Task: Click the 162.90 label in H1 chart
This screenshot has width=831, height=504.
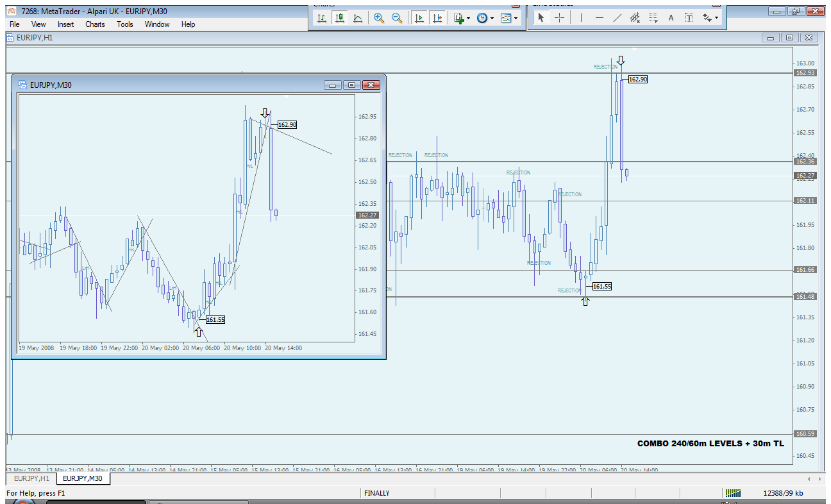Action: point(638,79)
